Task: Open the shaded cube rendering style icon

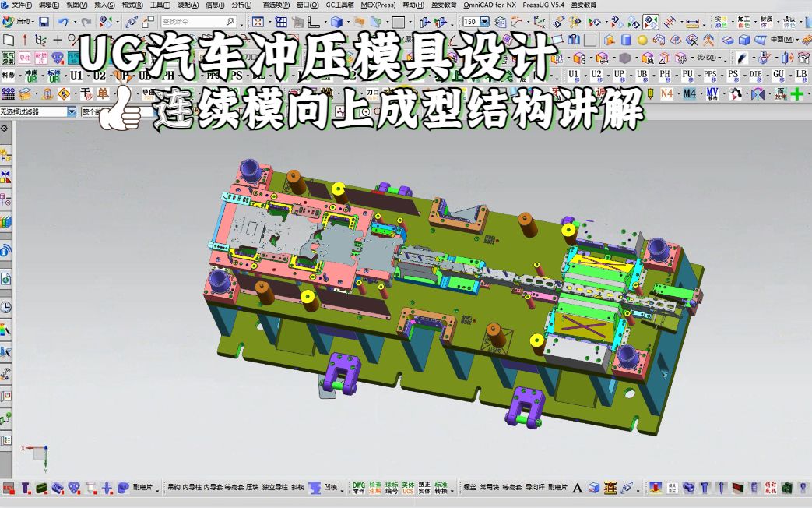Action: pos(336,22)
